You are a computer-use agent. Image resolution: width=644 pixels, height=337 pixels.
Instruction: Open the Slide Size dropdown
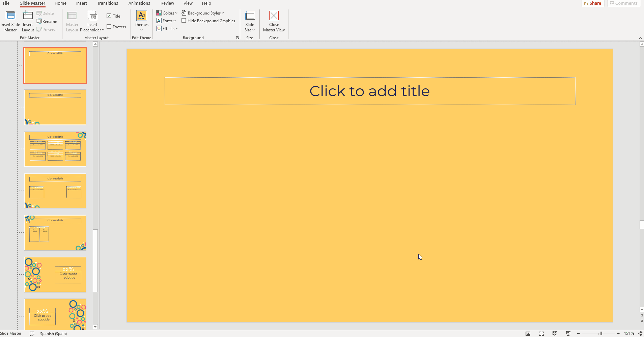(x=250, y=27)
